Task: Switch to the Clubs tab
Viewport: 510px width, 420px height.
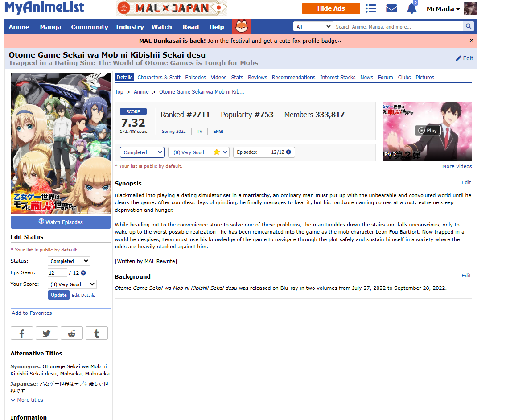Action: [x=404, y=78]
